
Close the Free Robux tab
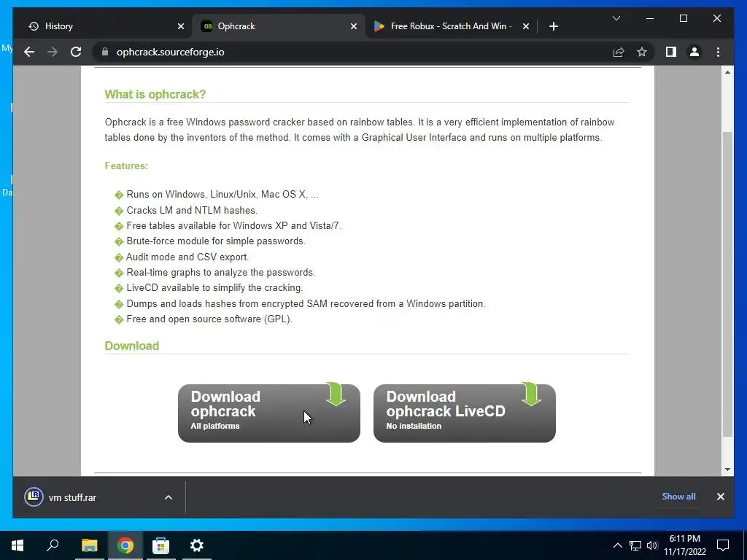point(525,26)
